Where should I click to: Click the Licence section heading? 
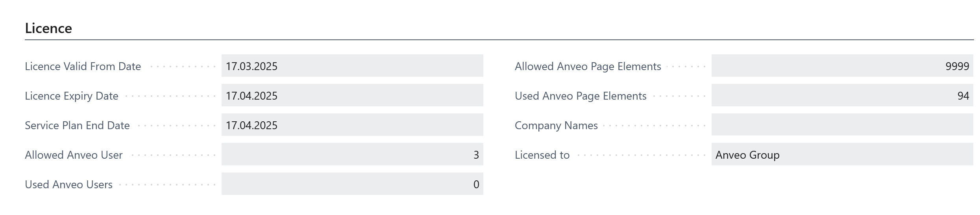click(48, 28)
